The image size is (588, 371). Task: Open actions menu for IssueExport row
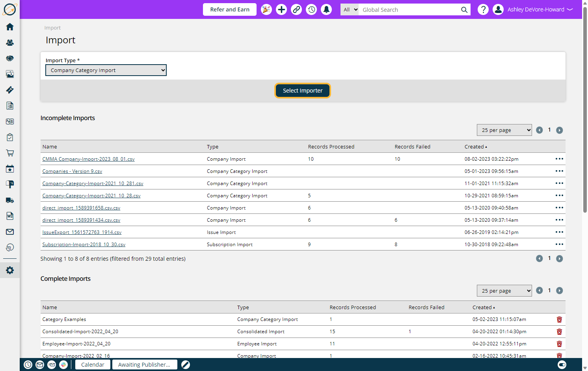(x=559, y=232)
